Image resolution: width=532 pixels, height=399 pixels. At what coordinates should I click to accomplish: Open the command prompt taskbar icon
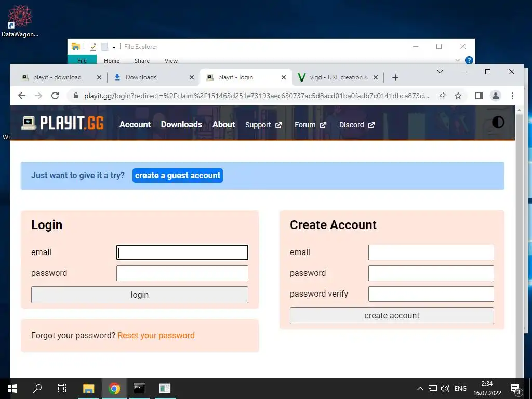139,389
